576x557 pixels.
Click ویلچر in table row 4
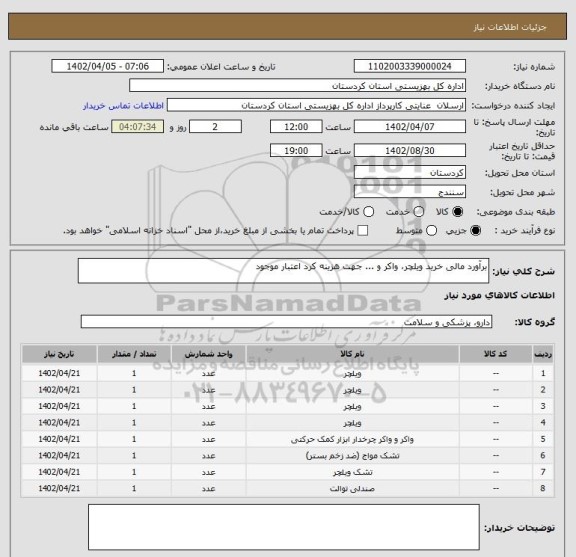pos(352,423)
